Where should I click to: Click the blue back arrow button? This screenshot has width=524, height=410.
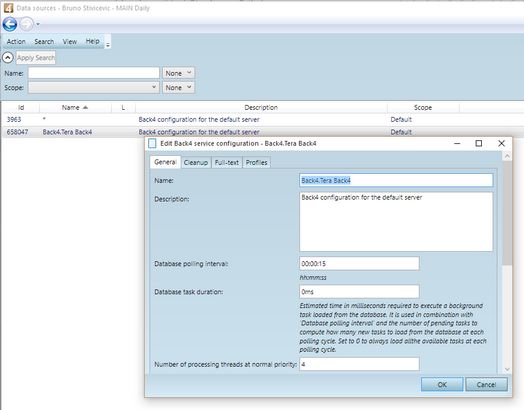coord(10,24)
